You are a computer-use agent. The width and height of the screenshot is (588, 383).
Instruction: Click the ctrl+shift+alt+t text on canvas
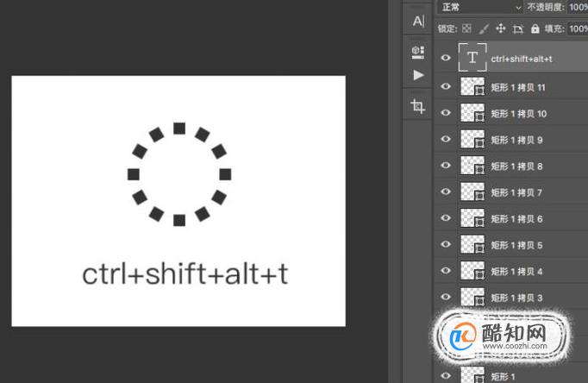pos(185,273)
